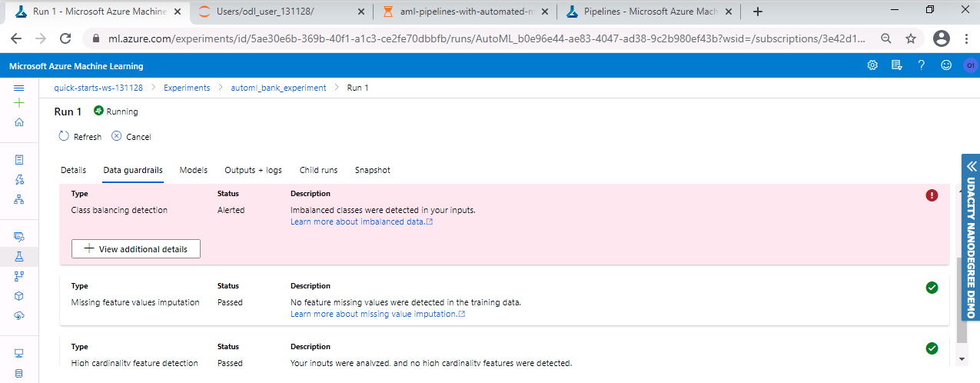
Task: Open the browser zoom magnifier icon
Action: 886,38
